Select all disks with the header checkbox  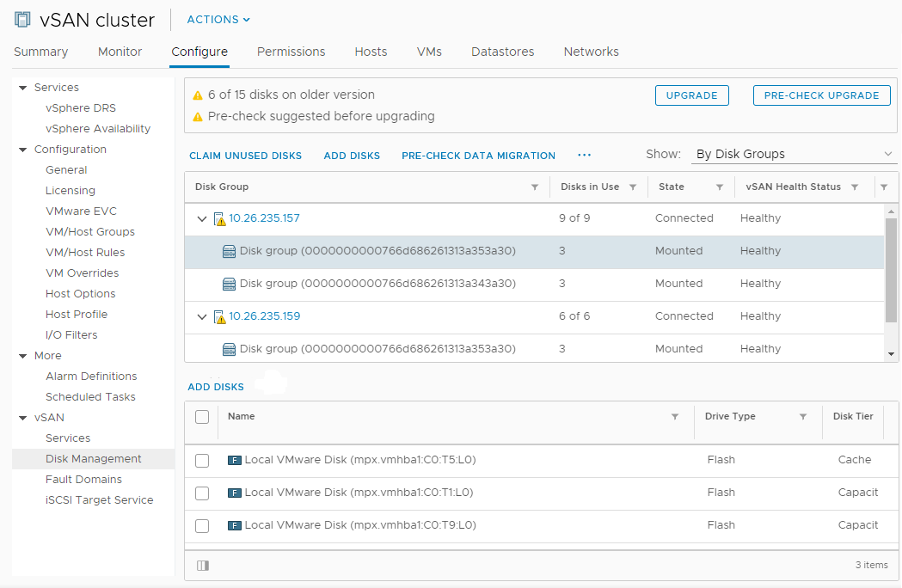(x=202, y=417)
